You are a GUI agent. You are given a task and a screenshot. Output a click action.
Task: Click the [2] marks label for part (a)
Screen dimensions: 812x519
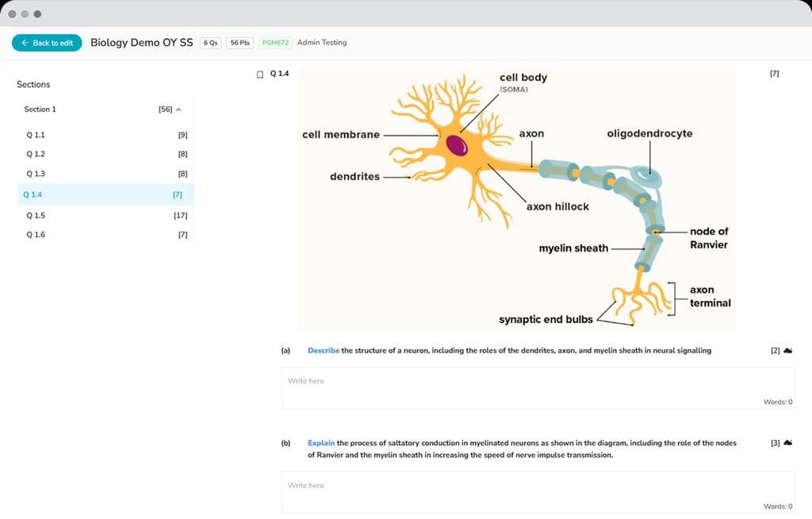point(774,350)
